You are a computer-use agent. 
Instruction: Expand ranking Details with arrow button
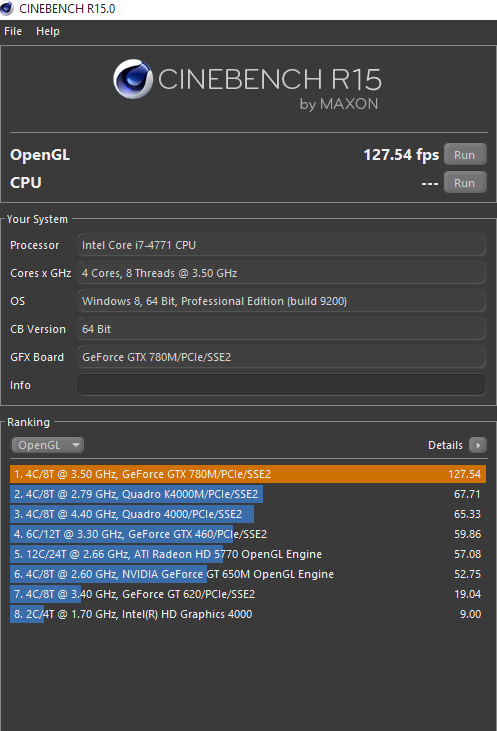[x=478, y=445]
